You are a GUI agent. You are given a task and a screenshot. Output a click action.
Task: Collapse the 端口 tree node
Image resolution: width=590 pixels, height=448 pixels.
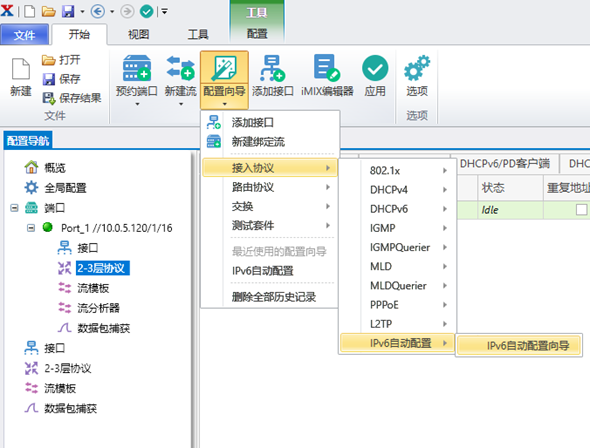click(x=14, y=208)
